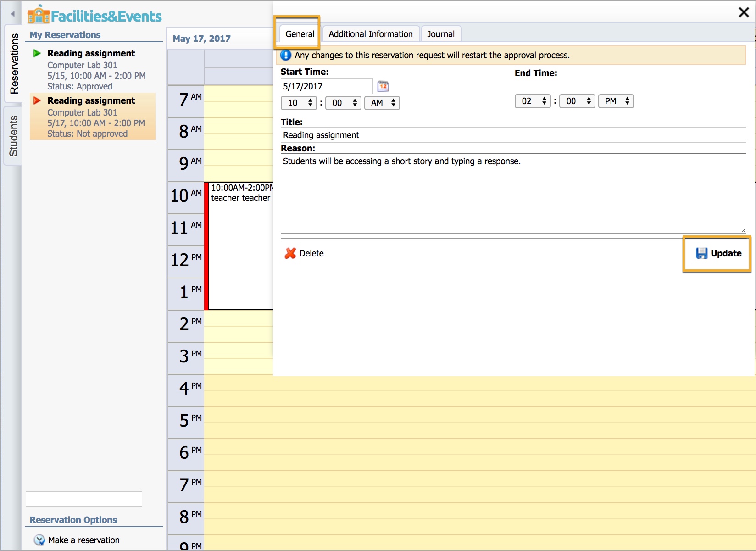The image size is (756, 551).
Task: Click the 4 PM row in calendar
Action: tap(479, 390)
